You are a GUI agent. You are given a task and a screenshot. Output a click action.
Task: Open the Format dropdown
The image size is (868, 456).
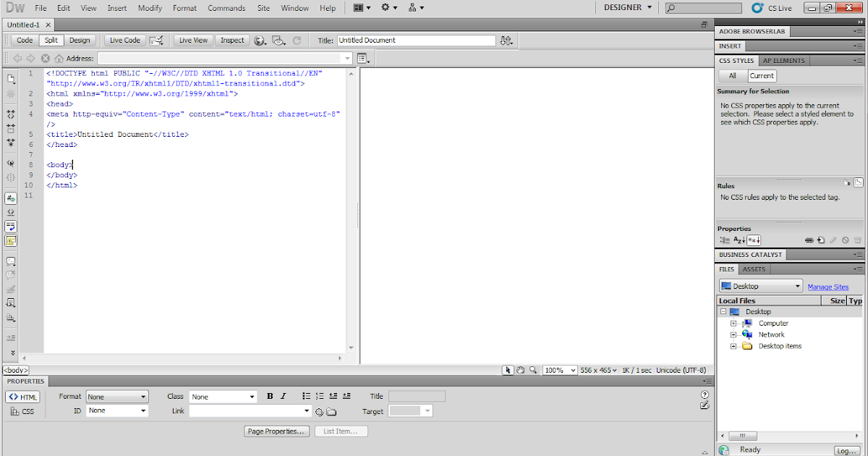point(117,397)
